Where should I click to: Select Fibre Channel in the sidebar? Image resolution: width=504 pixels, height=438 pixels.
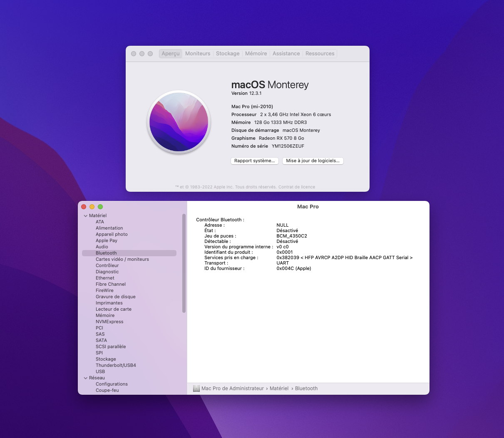(111, 284)
